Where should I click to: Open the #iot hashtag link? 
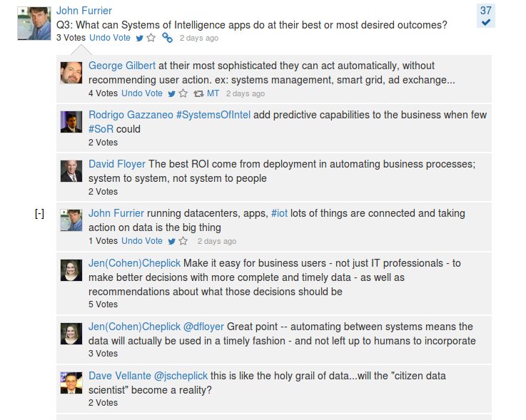click(279, 213)
